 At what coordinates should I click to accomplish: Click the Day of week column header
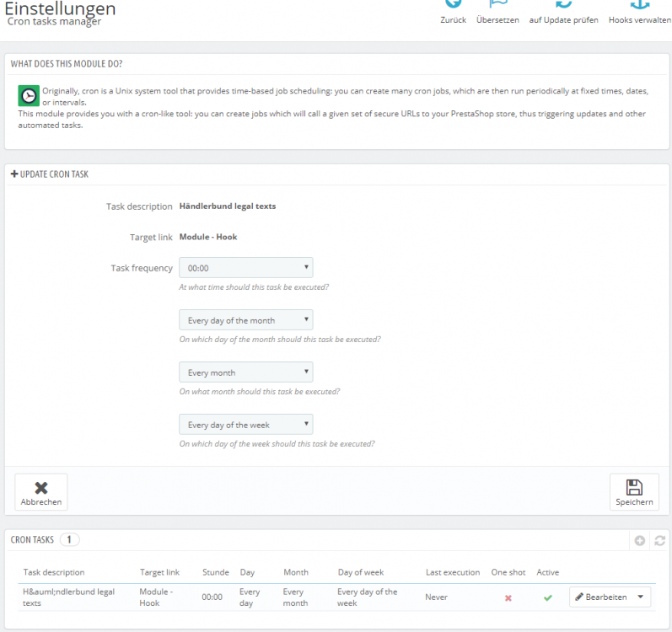(360, 572)
